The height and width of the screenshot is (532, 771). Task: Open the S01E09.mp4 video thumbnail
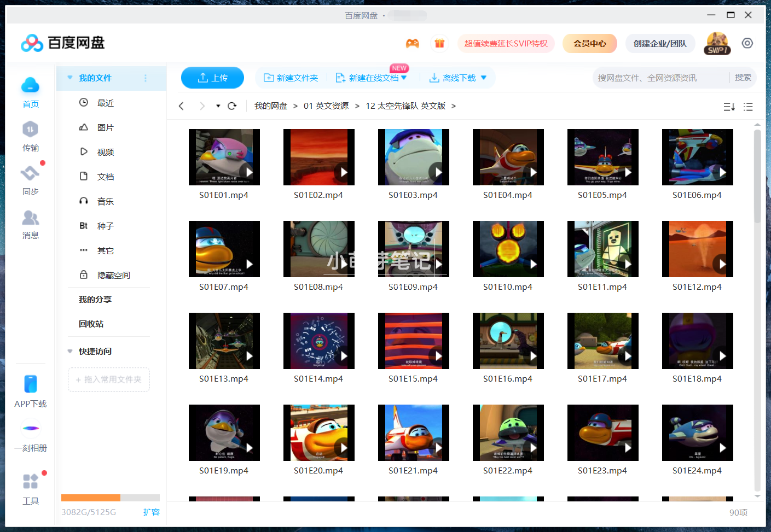pyautogui.click(x=413, y=249)
